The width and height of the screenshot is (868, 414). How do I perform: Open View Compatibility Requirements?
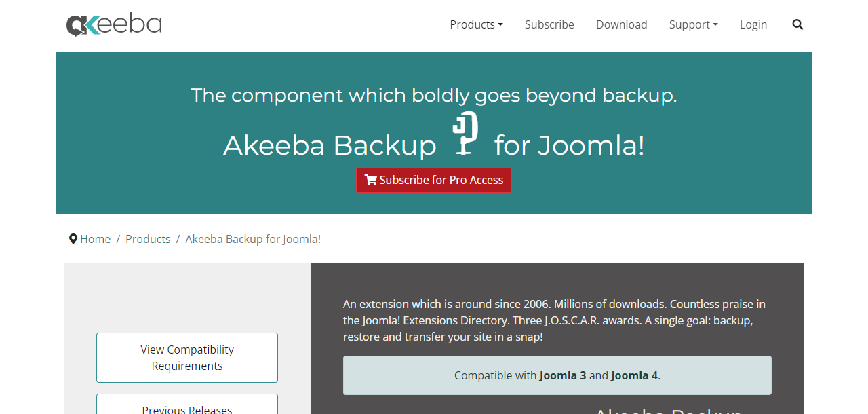(x=186, y=357)
